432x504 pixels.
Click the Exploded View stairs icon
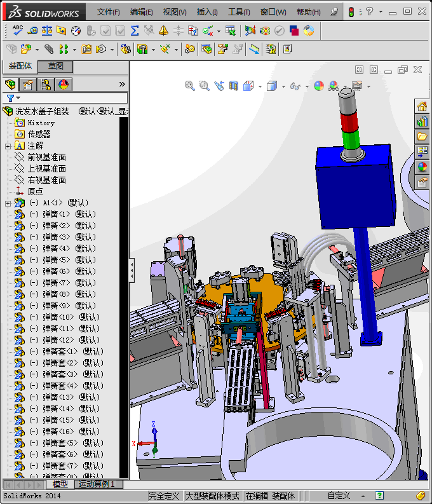[x=222, y=49]
